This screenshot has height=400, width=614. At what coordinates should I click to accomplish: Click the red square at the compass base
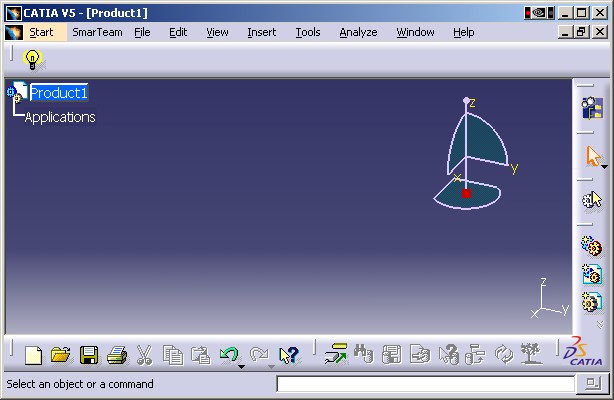pyautogui.click(x=466, y=194)
